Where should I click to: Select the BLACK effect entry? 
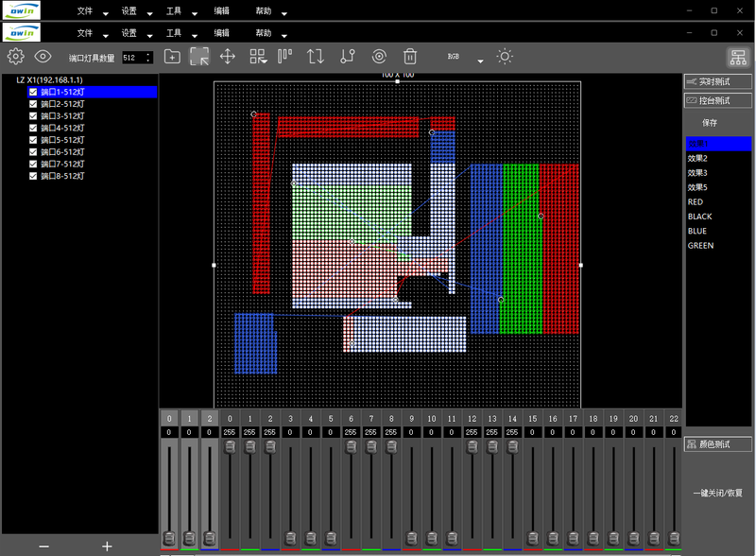(x=699, y=217)
